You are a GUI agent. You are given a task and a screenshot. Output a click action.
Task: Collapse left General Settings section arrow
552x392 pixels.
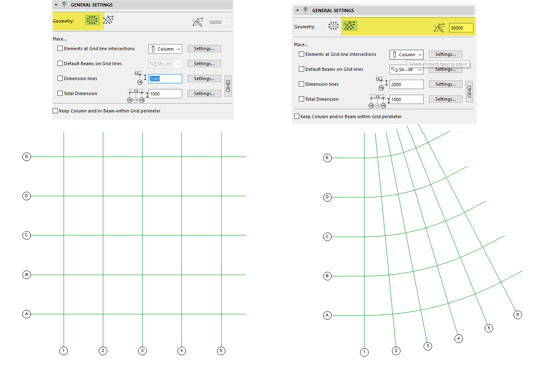pos(56,5)
